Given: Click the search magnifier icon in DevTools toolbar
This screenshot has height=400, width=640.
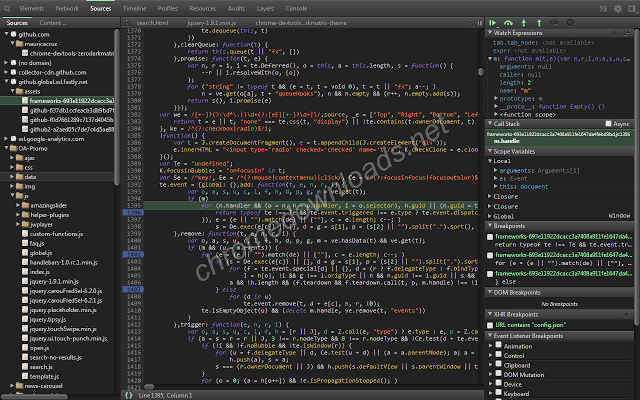Looking at the screenshot, I should point(7,9).
